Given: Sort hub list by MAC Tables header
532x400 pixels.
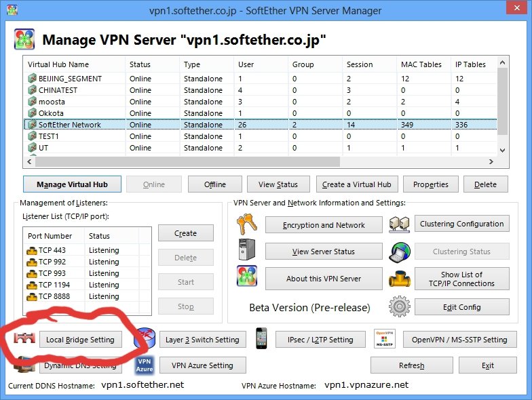Looking at the screenshot, I should [423, 64].
